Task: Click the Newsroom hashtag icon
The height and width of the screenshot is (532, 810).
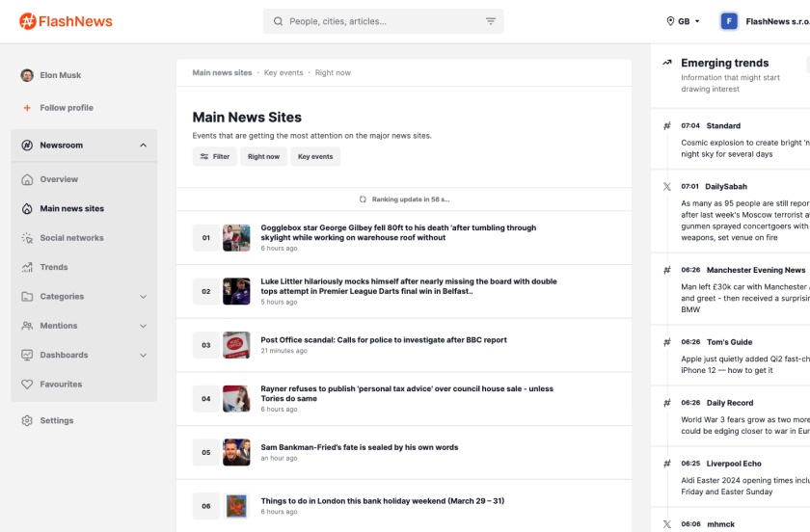Action: (x=27, y=146)
